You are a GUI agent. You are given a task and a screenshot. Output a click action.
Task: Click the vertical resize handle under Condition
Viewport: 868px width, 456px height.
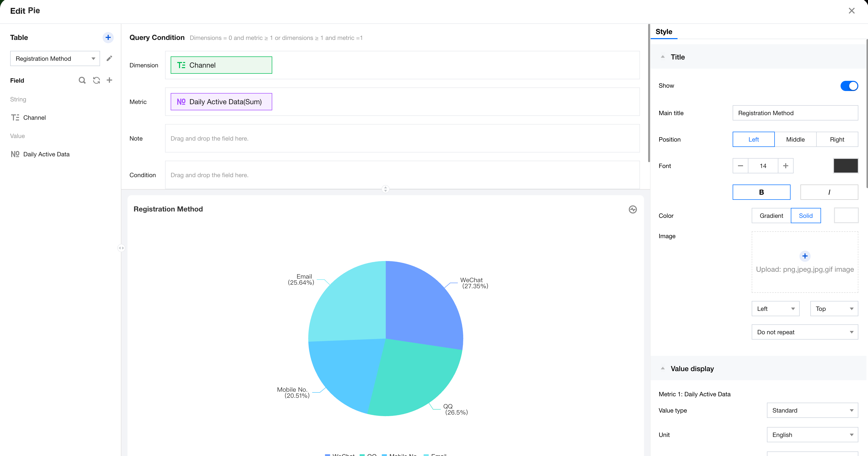click(385, 189)
